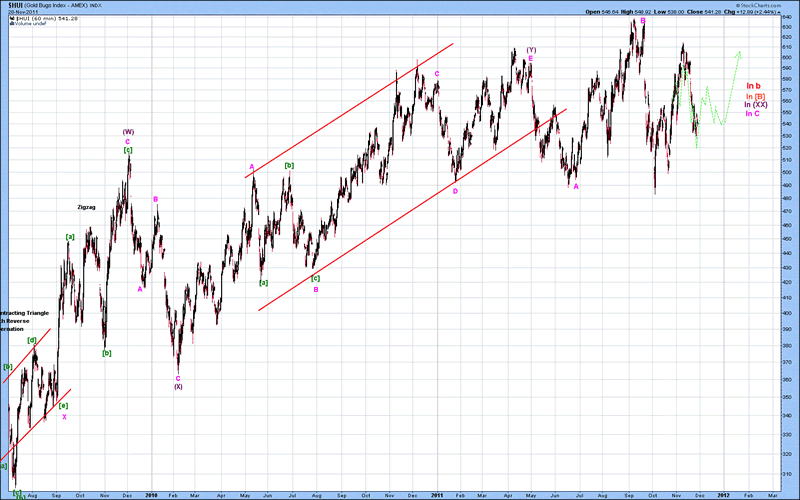Click the Zigzag pattern annotation
Screen dimensions: 800x500
(x=87, y=206)
